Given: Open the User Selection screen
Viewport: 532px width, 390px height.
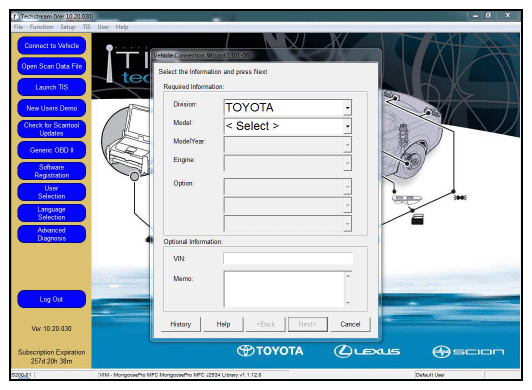Looking at the screenshot, I should tap(52, 192).
